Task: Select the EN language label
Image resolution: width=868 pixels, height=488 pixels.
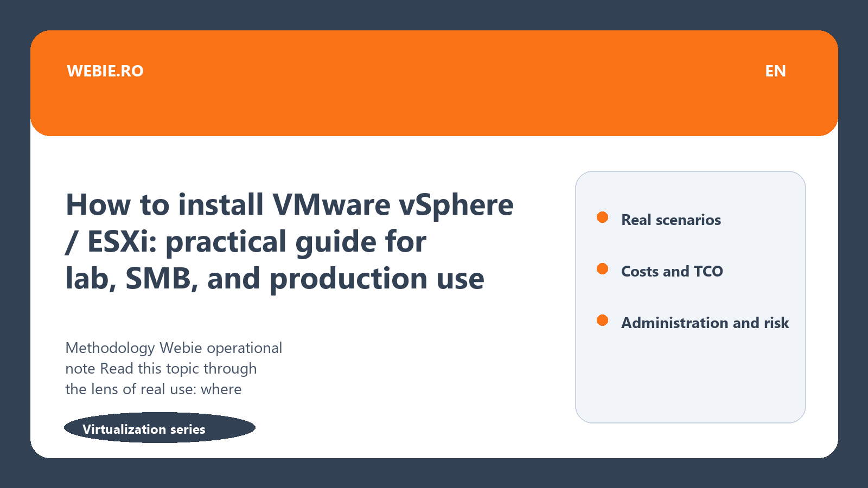Action: click(x=775, y=71)
